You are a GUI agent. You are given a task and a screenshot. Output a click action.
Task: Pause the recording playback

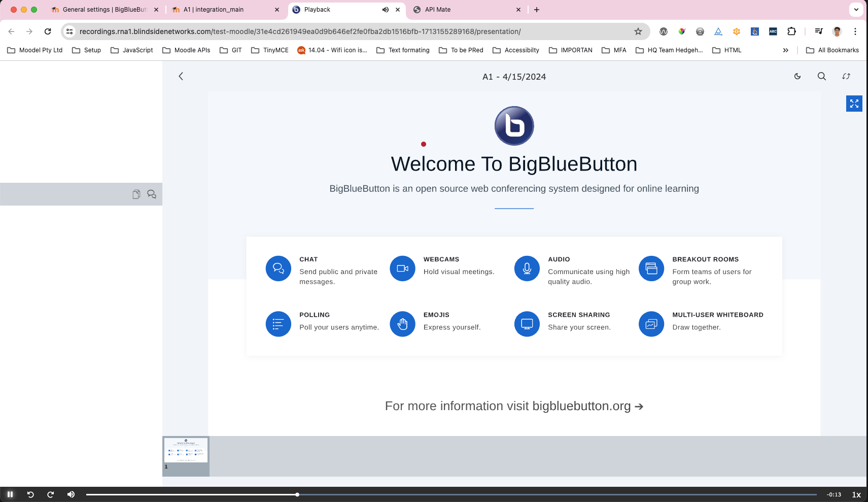pyautogui.click(x=10, y=494)
